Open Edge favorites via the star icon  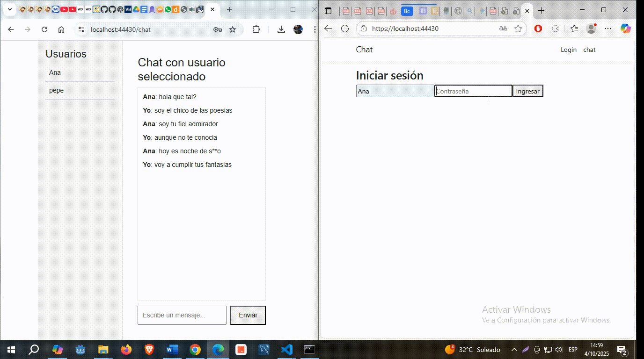(x=574, y=29)
